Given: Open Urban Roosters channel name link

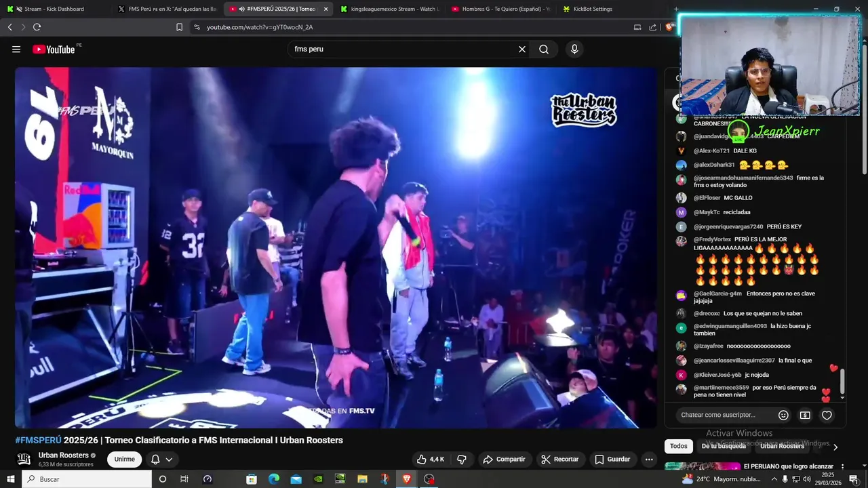Looking at the screenshot, I should (x=64, y=455).
